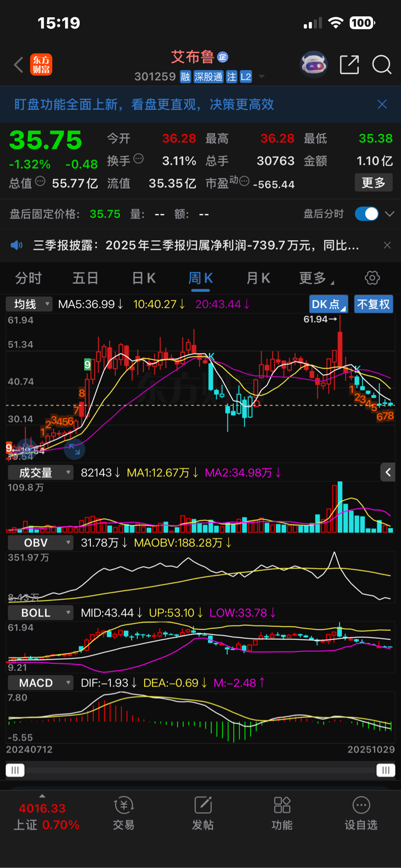
Task: Open the search magnifier icon
Action: pyautogui.click(x=382, y=65)
